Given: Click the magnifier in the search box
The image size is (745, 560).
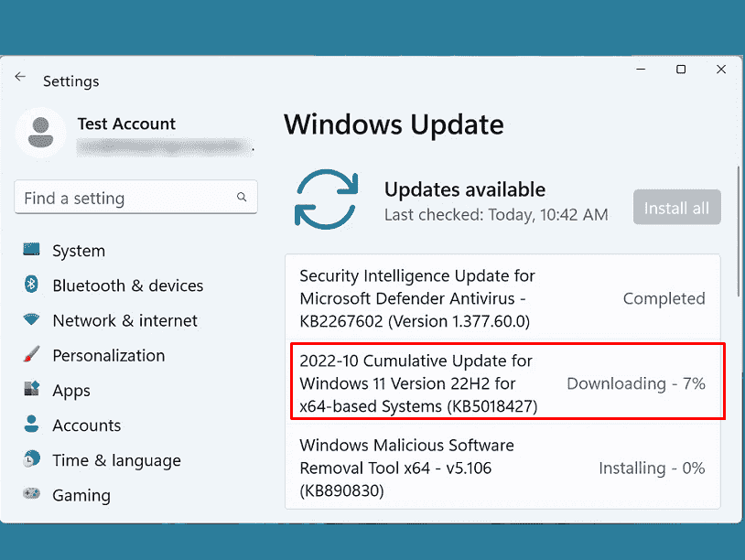Looking at the screenshot, I should click(x=241, y=197).
